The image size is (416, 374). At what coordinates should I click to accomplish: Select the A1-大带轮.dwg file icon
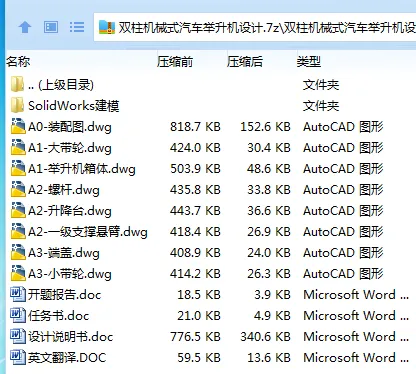coord(18,147)
